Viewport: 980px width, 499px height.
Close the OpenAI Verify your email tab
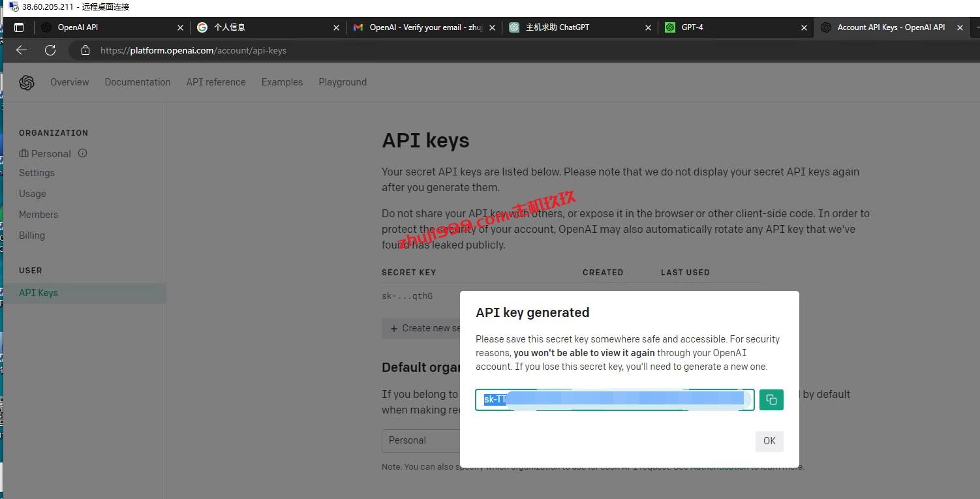point(492,27)
